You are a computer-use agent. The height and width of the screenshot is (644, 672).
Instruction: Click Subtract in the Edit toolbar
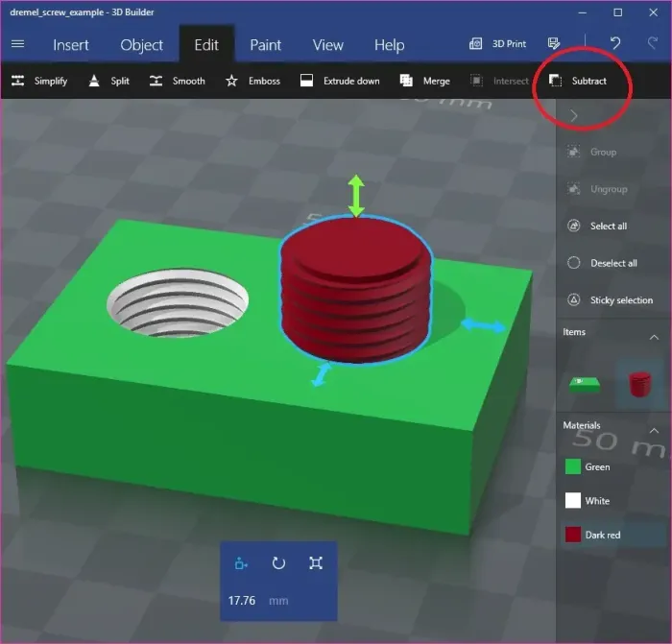tap(579, 81)
